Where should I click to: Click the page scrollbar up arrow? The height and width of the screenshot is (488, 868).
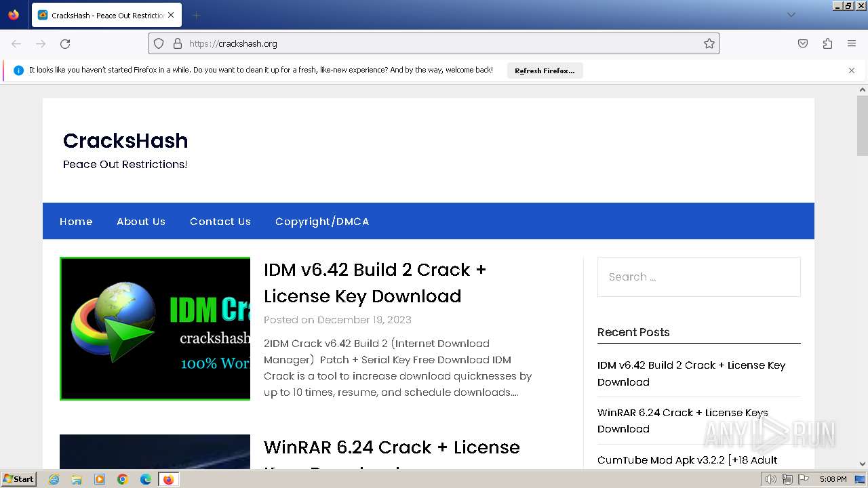coord(863,89)
